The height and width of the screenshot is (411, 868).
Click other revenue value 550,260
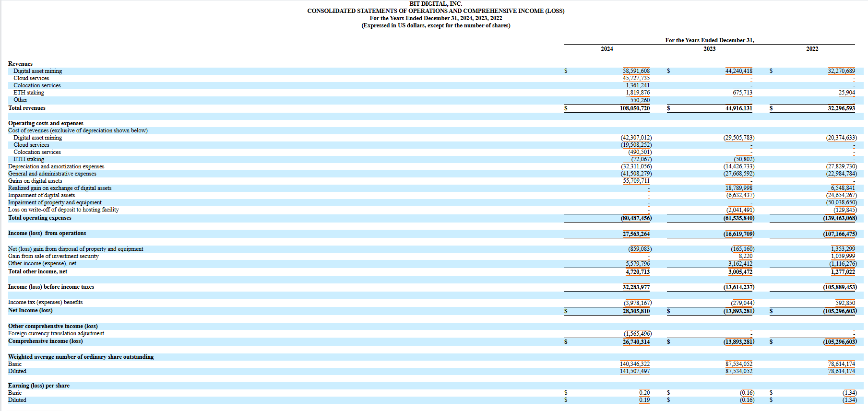tap(640, 100)
